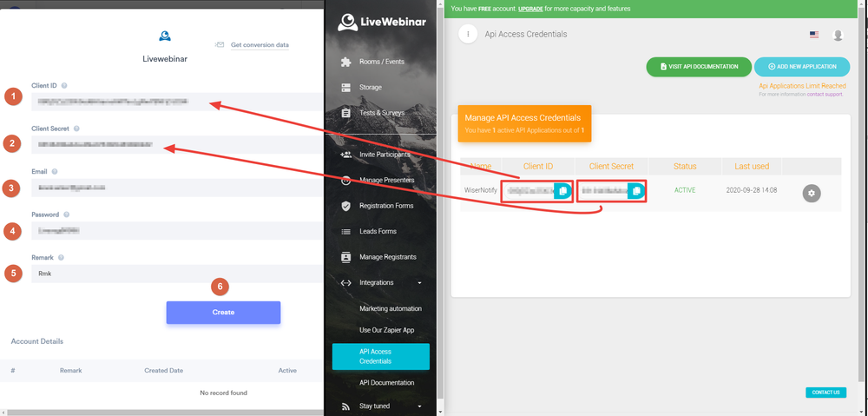This screenshot has width=868, height=416.
Task: Click the Client ID column header
Action: 538,166
